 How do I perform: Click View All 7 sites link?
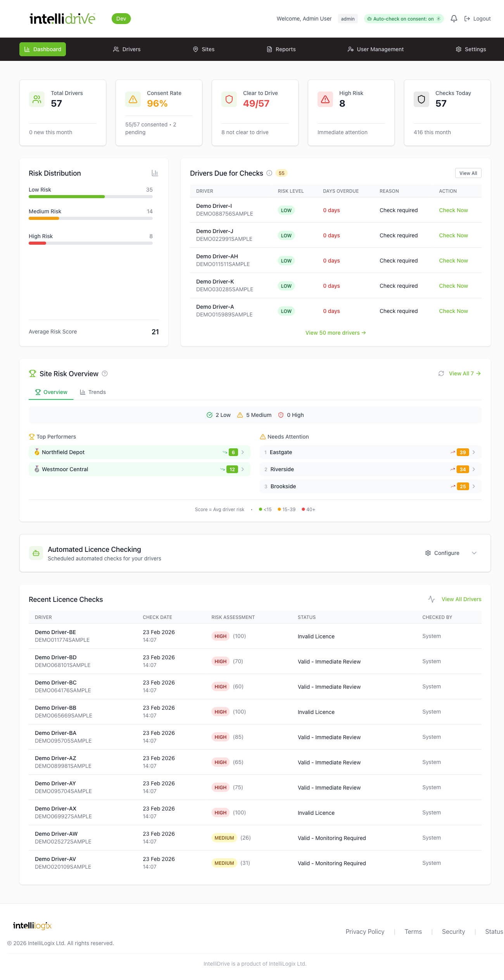tap(465, 373)
